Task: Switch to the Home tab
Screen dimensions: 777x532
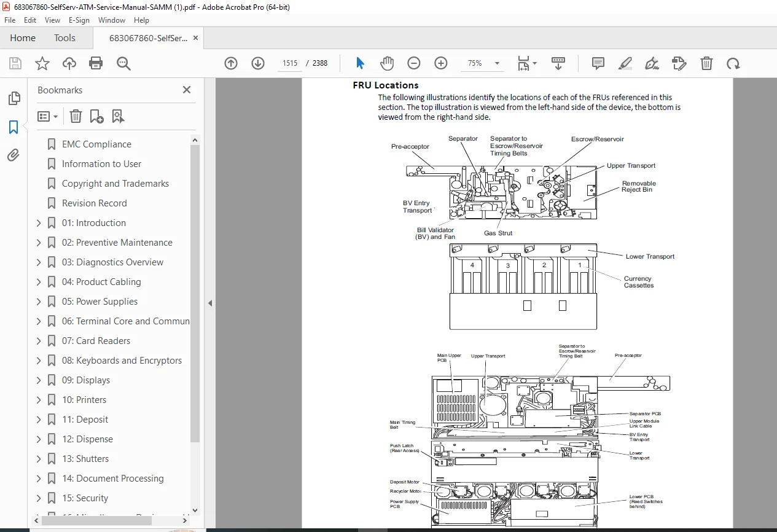Action: 23,38
